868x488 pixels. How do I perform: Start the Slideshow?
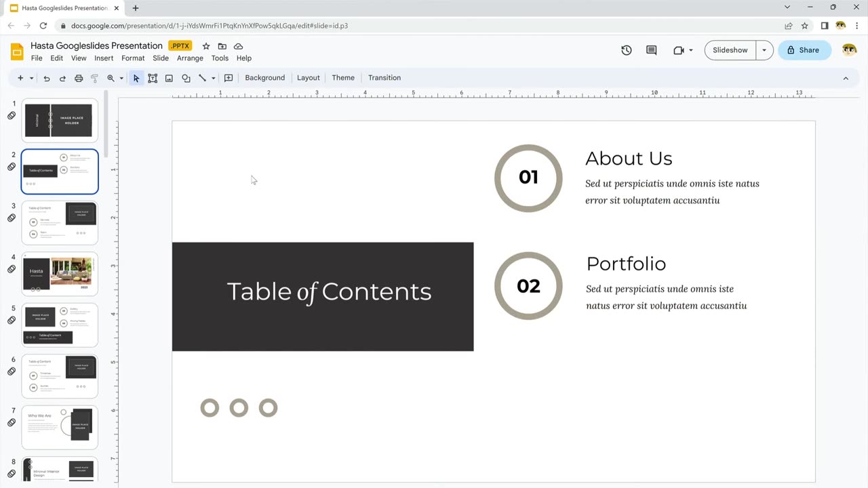click(x=730, y=50)
